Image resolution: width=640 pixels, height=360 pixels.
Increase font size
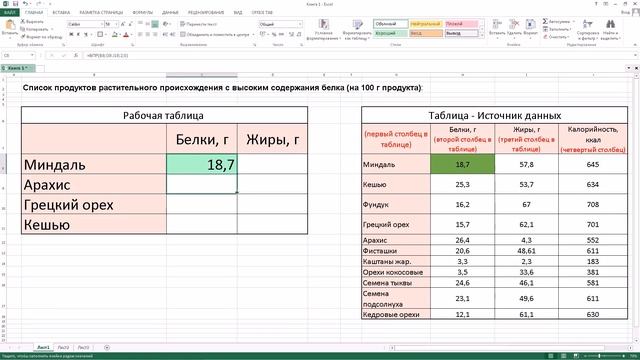point(123,24)
